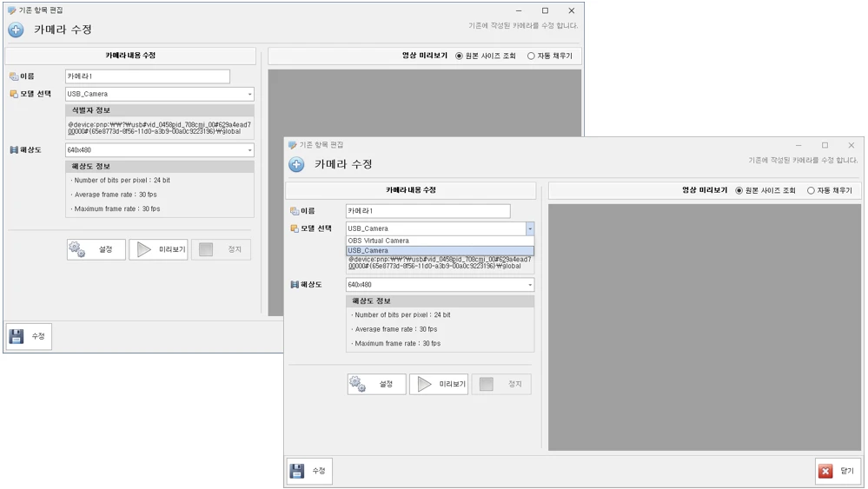
Task: Minimize the back 기존 항목 편집 window
Action: pyautogui.click(x=519, y=10)
